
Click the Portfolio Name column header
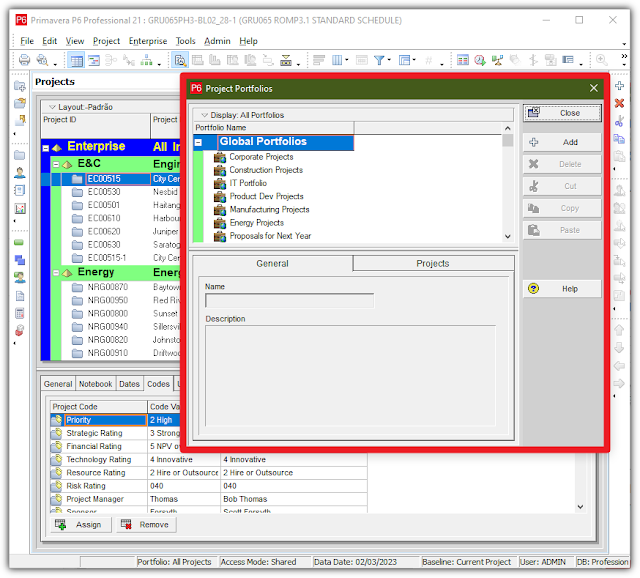click(x=273, y=128)
